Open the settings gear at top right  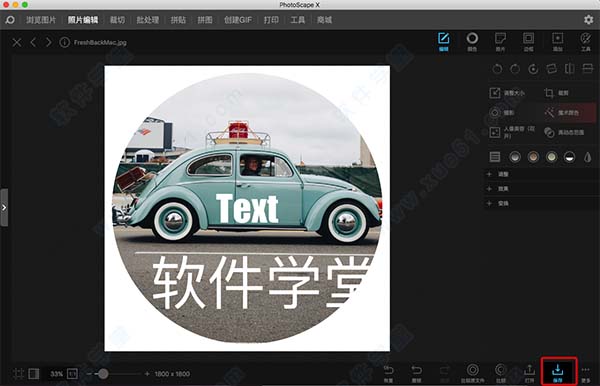(x=589, y=20)
